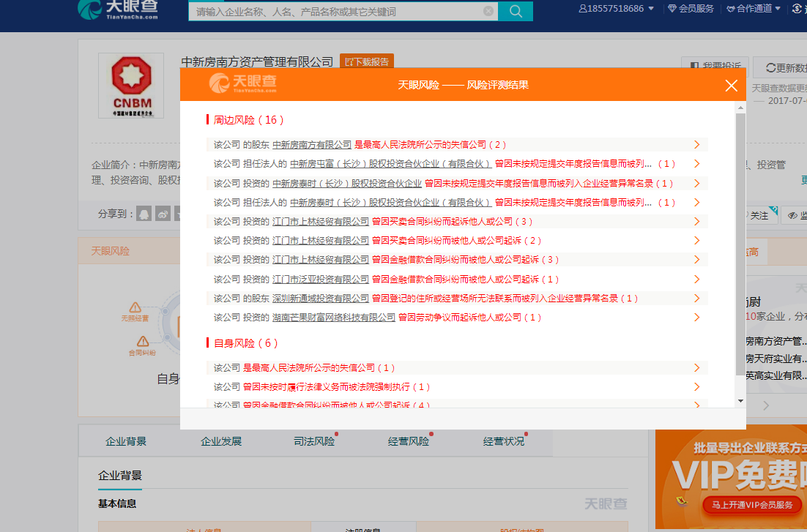Open the 中新房南方有限公司 shareholder link
Screen dimensions: 807x532
pos(312,145)
